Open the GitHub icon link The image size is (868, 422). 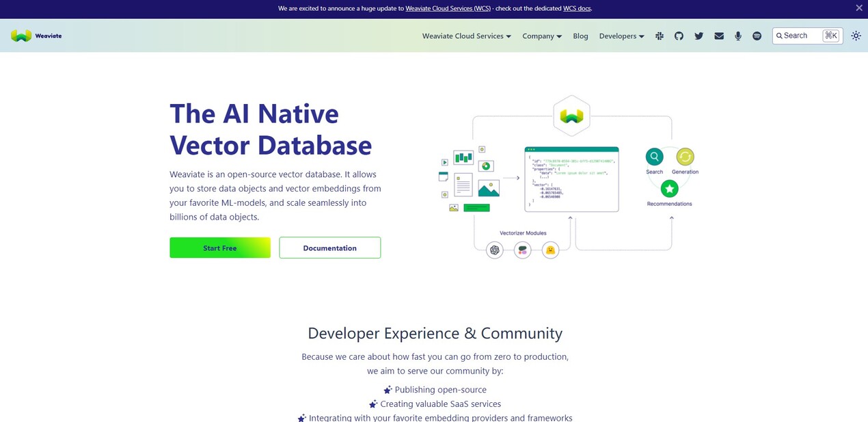[x=679, y=36]
